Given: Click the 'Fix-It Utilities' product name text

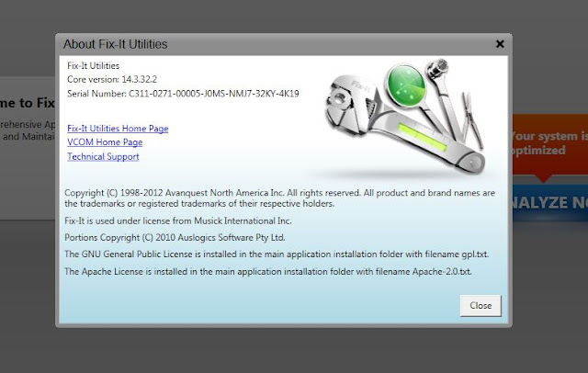Looking at the screenshot, I should pyautogui.click(x=94, y=65).
